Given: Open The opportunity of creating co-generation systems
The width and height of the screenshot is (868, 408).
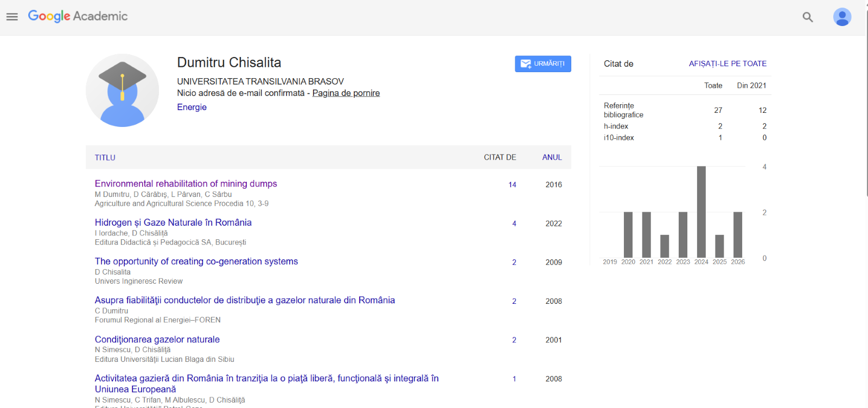Looking at the screenshot, I should [196, 262].
